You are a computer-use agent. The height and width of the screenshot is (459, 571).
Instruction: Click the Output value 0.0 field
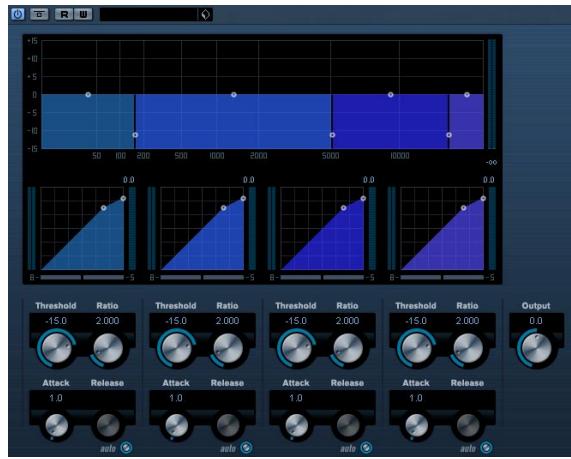pyautogui.click(x=536, y=321)
